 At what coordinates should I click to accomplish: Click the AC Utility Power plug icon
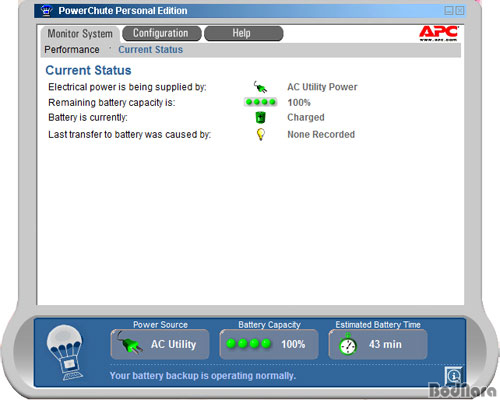(260, 87)
